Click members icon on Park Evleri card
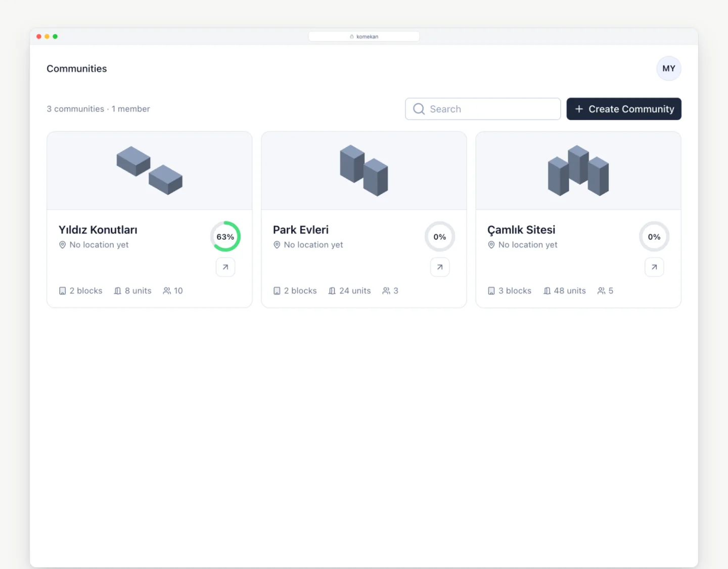Viewport: 728px width, 569px height. pyautogui.click(x=386, y=291)
